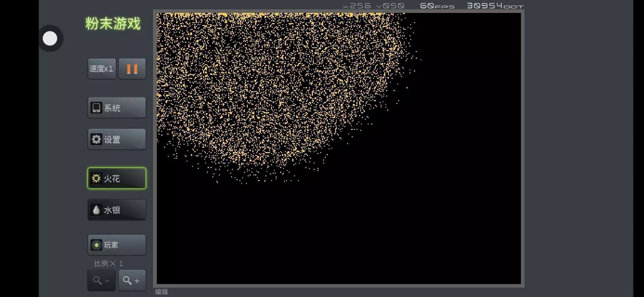Click the 30954 dot counter in the status bar
Image resolution: width=644 pixels, height=297 pixels.
(495, 6)
